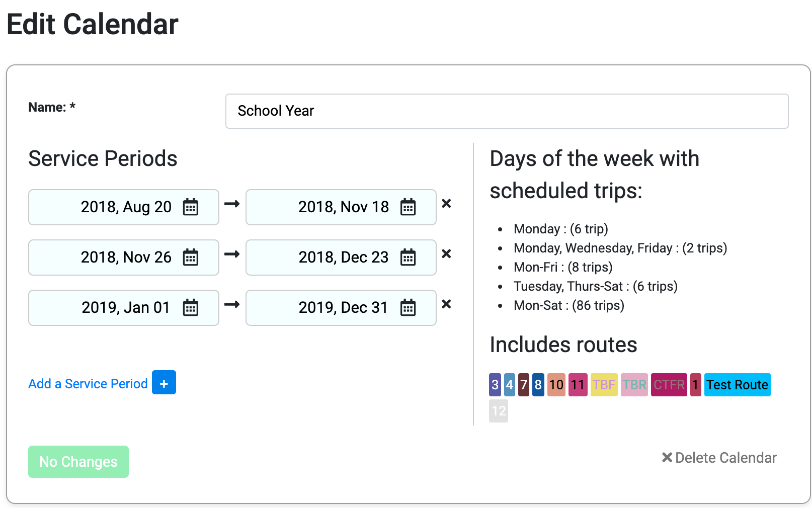Open calendar picker for 2018, Aug 20
812x508 pixels.
pos(191,207)
